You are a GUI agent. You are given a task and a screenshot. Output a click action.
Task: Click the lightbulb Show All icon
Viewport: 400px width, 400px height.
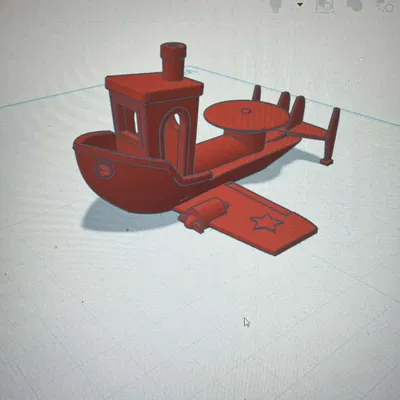click(276, 5)
